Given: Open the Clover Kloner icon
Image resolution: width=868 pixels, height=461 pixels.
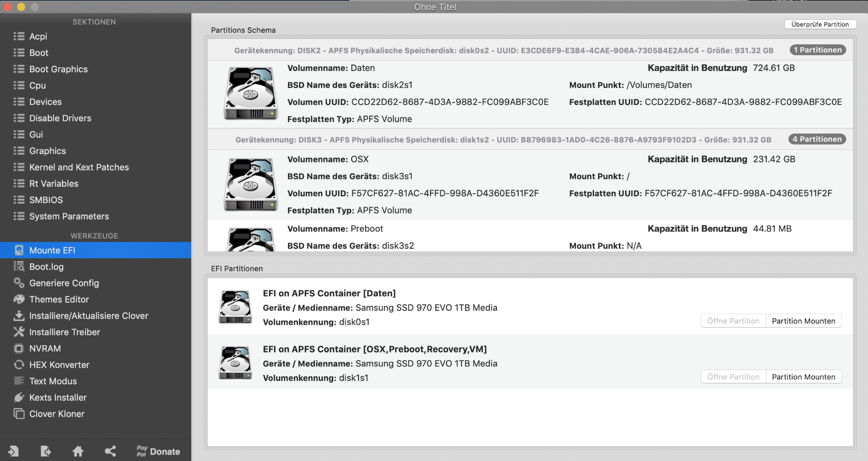Looking at the screenshot, I should [x=19, y=413].
